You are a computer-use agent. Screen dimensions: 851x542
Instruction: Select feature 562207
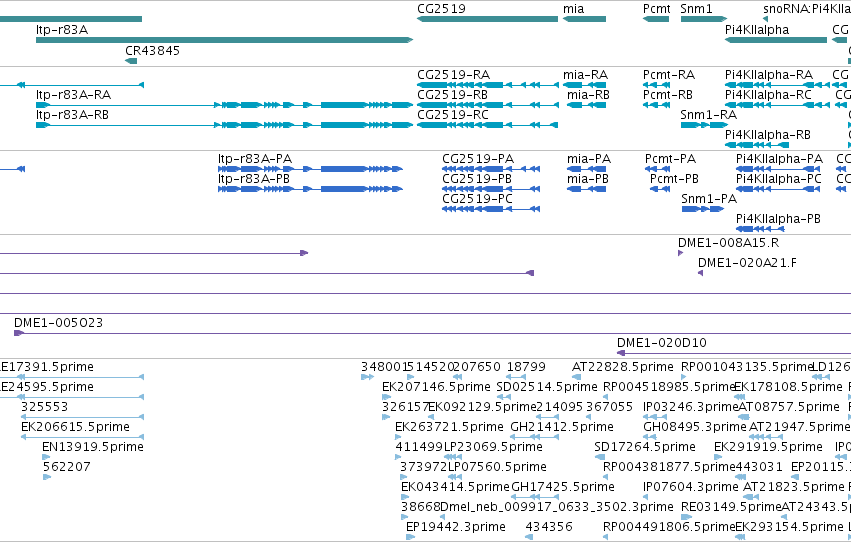(x=47, y=477)
